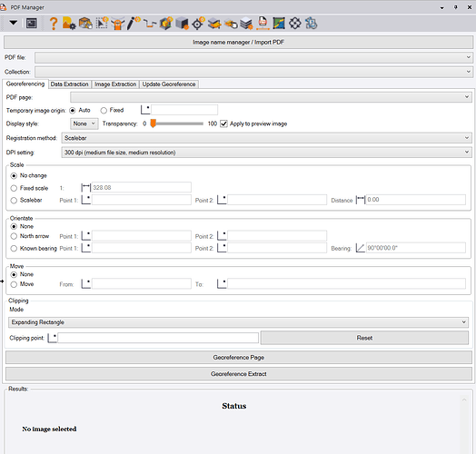476x454 pixels.
Task: Click the Georeference Page button
Action: (x=239, y=358)
